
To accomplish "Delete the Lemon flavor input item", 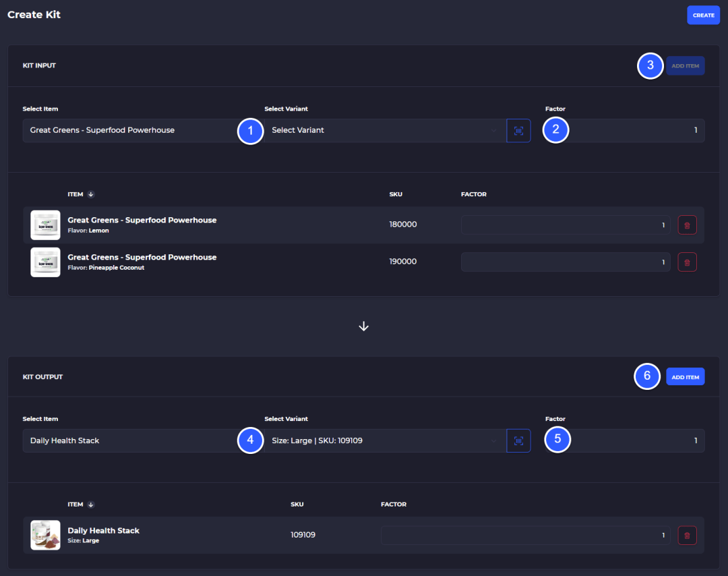I will (687, 225).
